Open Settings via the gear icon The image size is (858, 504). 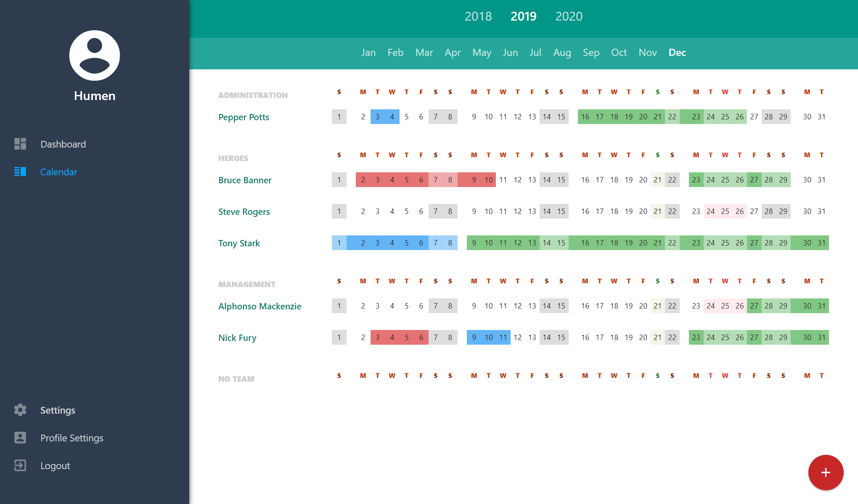19,410
